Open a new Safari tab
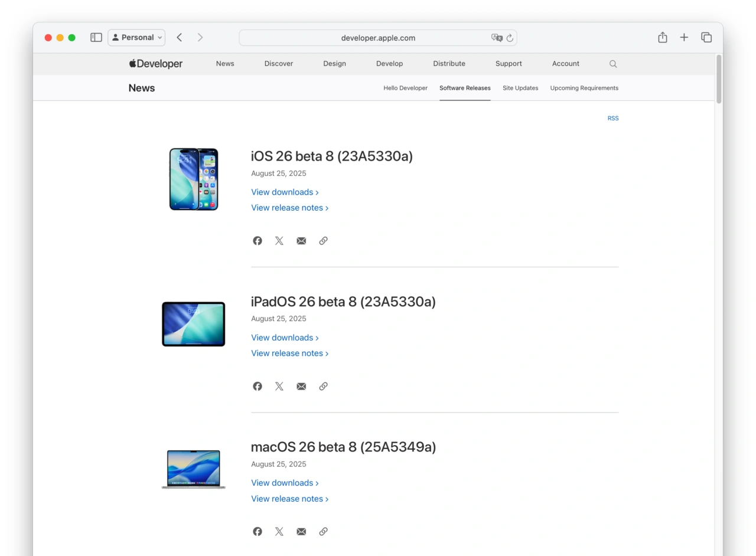This screenshot has height=556, width=756. tap(684, 37)
